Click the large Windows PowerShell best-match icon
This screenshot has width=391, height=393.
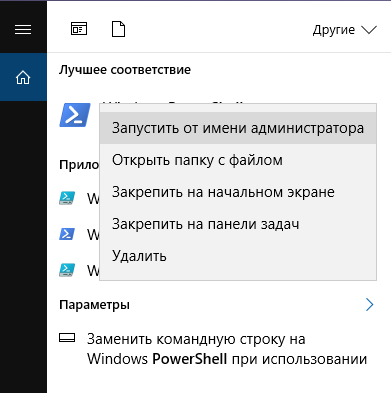[75, 115]
